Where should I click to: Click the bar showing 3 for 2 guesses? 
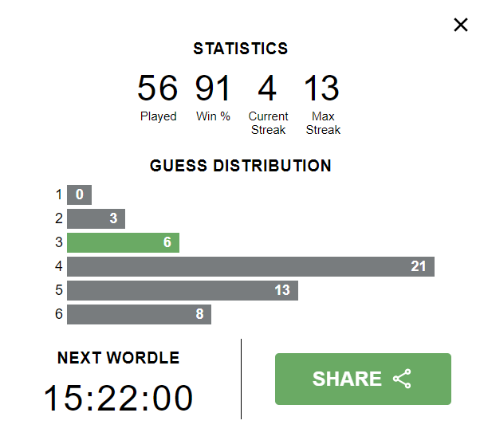coord(96,218)
